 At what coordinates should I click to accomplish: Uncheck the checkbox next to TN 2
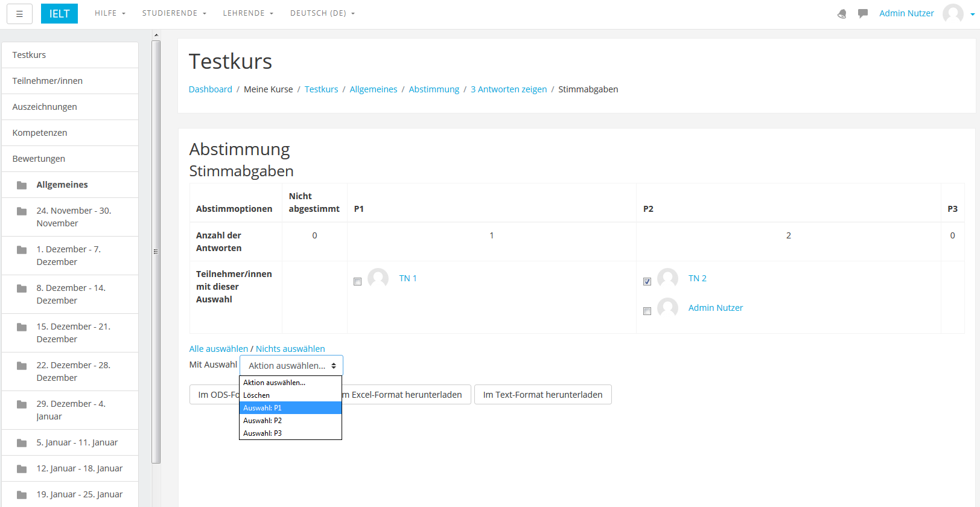coord(647,282)
